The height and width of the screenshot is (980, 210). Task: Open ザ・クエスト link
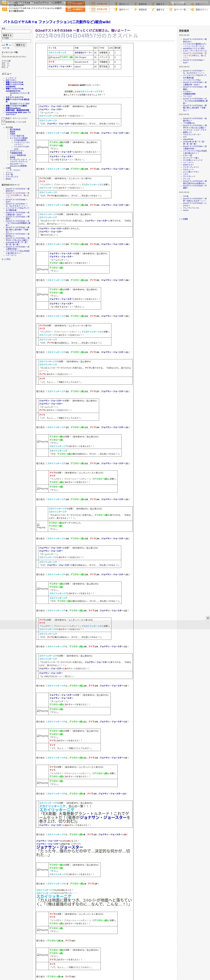click(x=15, y=170)
